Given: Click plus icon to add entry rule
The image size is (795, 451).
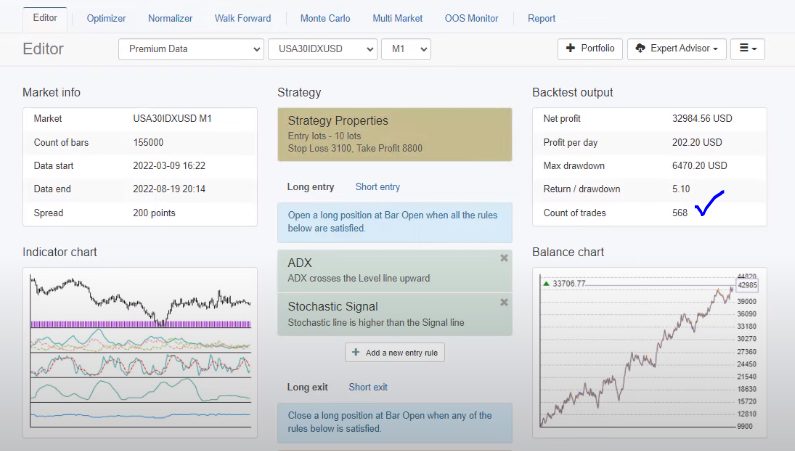Looking at the screenshot, I should (x=356, y=352).
